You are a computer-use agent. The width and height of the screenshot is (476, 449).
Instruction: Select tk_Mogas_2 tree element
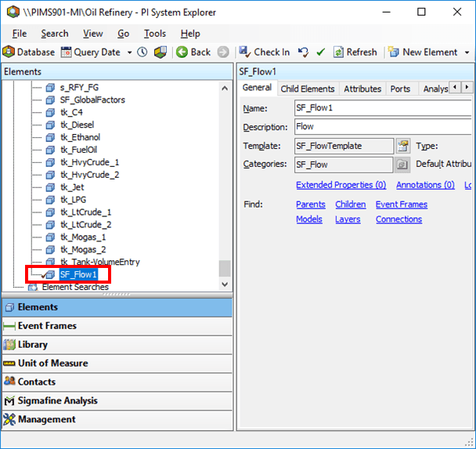click(x=83, y=249)
